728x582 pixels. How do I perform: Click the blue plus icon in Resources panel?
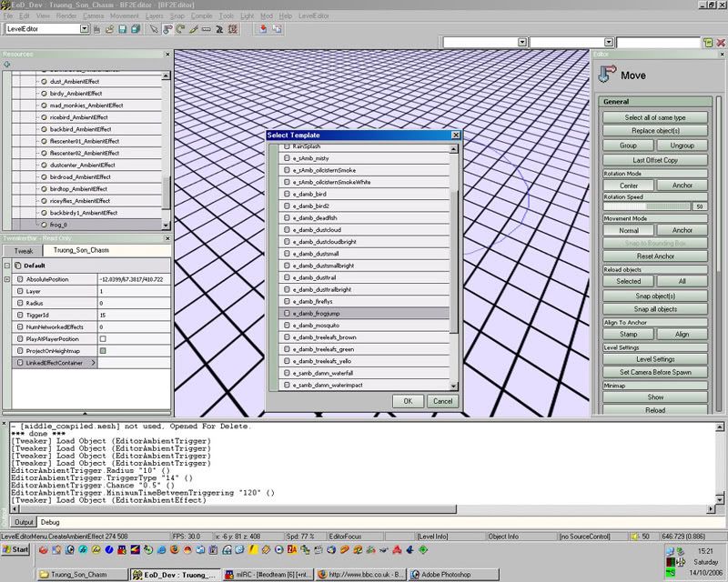(7, 65)
